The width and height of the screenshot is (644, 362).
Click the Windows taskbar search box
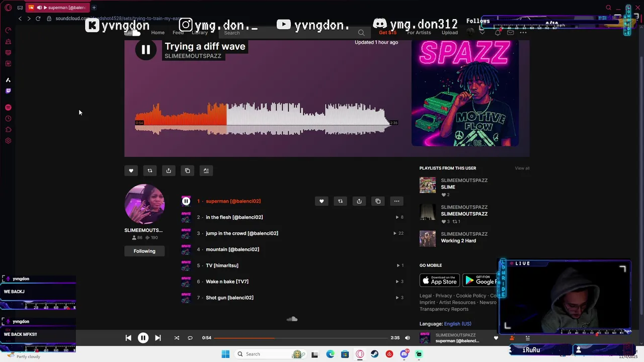point(271,354)
